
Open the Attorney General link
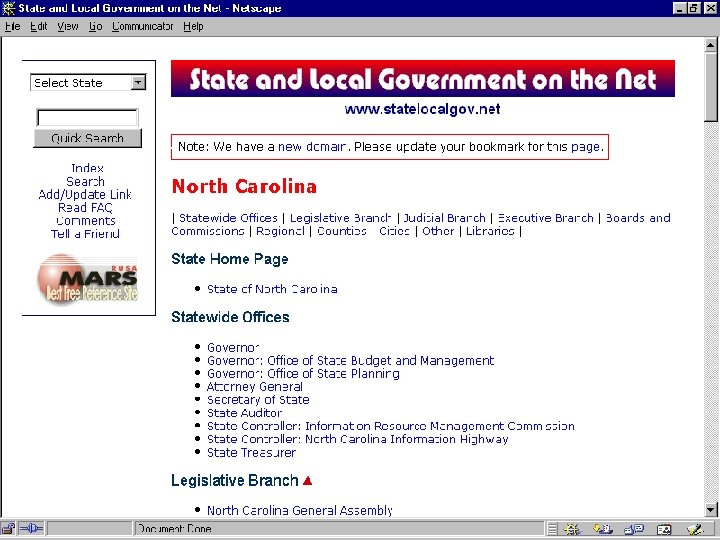coord(254,387)
